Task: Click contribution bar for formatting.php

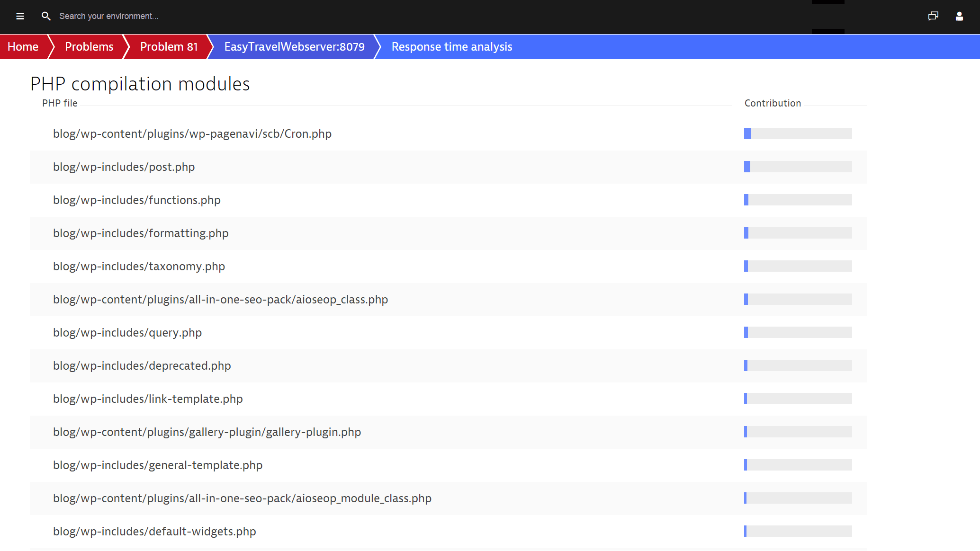Action: (x=798, y=233)
